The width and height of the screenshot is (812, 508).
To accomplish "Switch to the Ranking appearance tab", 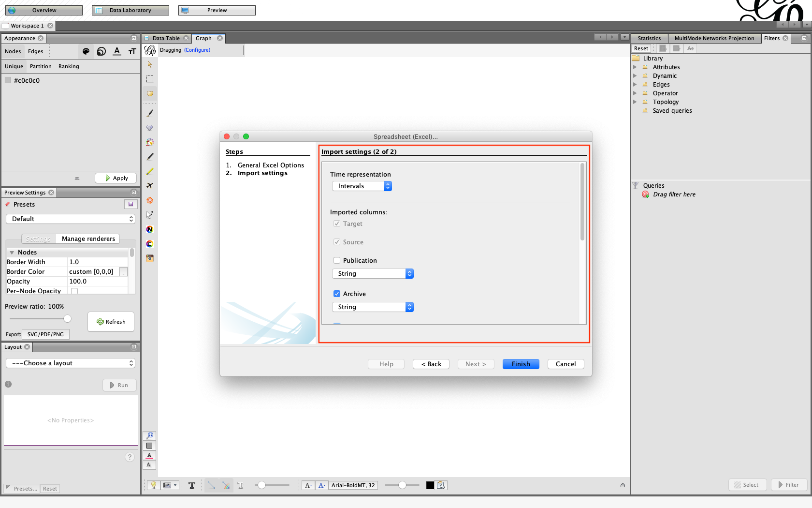I will pos(69,66).
